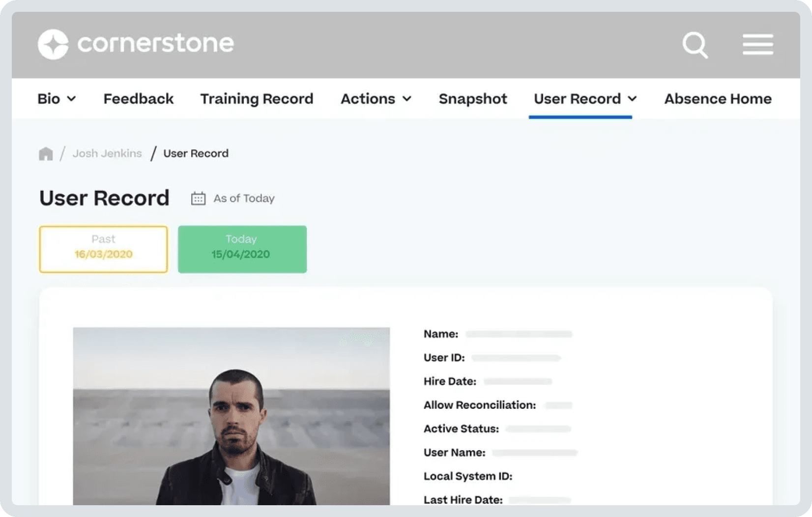The height and width of the screenshot is (517, 812).
Task: Expand the Actions dropdown chevron
Action: 407,99
